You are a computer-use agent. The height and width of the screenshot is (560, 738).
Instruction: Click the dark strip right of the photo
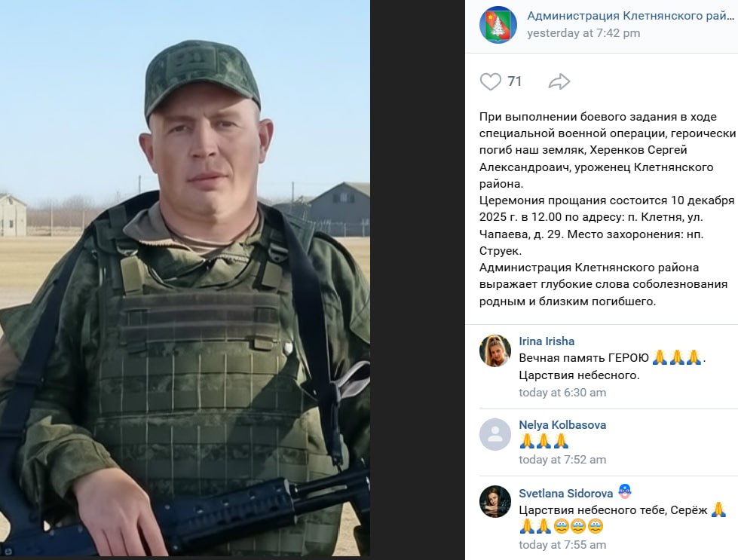coord(418,280)
